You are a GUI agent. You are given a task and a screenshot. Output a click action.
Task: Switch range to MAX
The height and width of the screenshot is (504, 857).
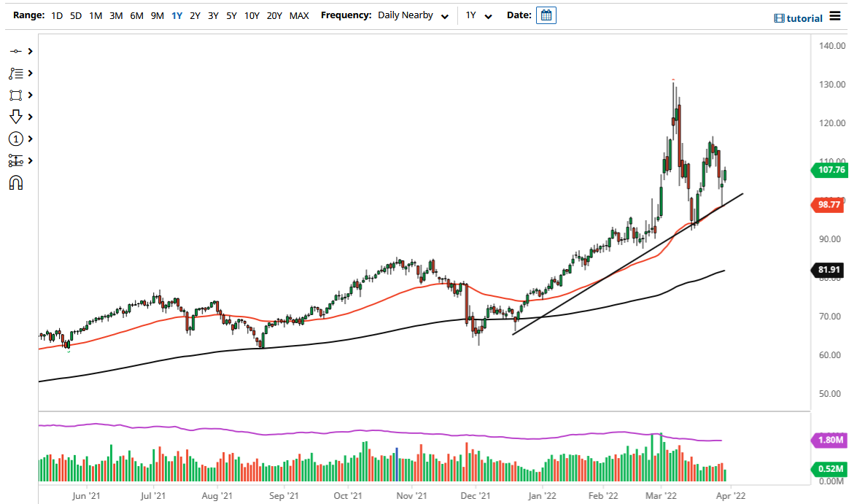coord(299,15)
